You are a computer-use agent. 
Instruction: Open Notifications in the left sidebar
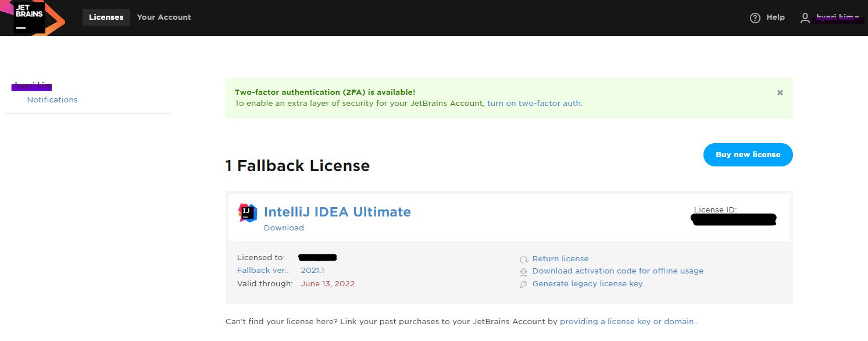(52, 100)
